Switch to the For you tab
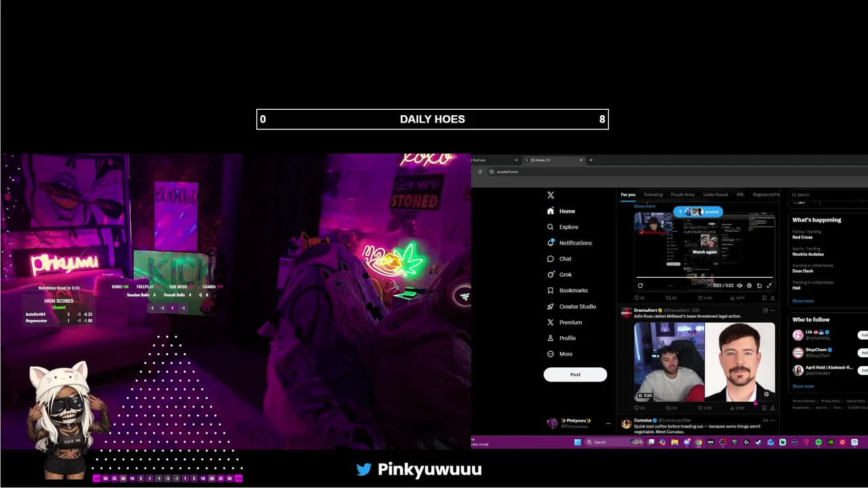 [x=628, y=195]
